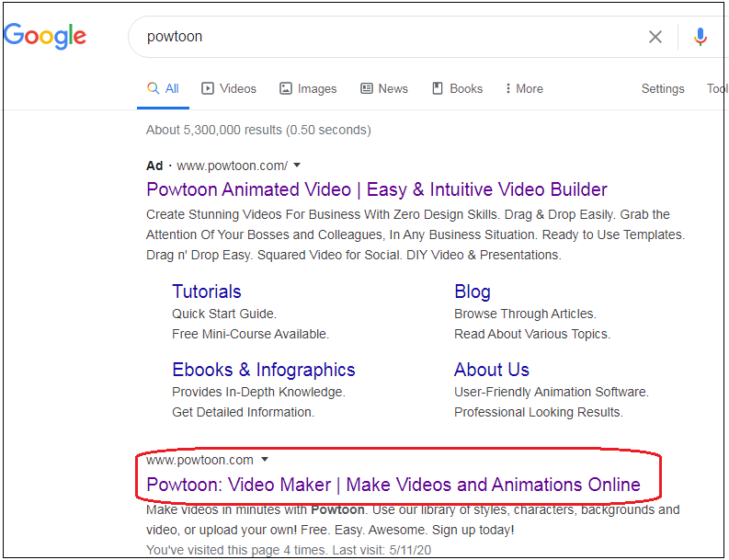Image resolution: width=729 pixels, height=560 pixels.
Task: Expand the ad URL dropdown arrow
Action: [297, 166]
